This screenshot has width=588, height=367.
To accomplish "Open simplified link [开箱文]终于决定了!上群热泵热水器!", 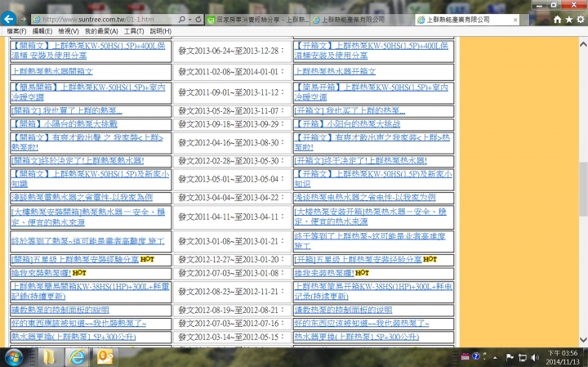I will click(x=360, y=160).
